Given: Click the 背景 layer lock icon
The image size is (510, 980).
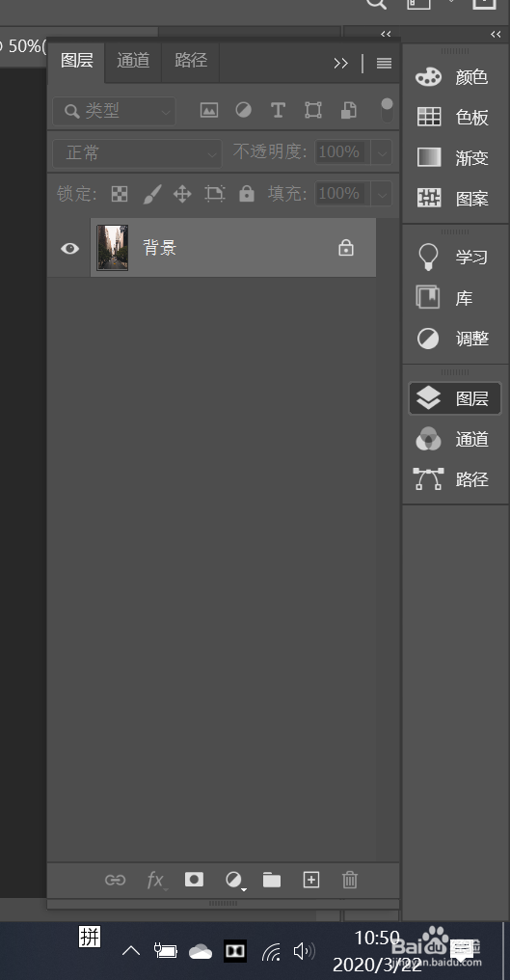Looking at the screenshot, I should point(346,248).
